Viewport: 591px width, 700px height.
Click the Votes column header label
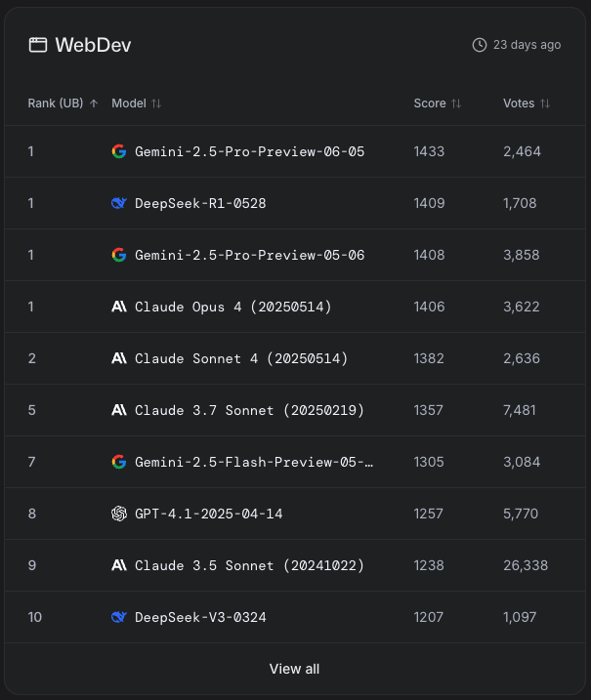tap(519, 103)
